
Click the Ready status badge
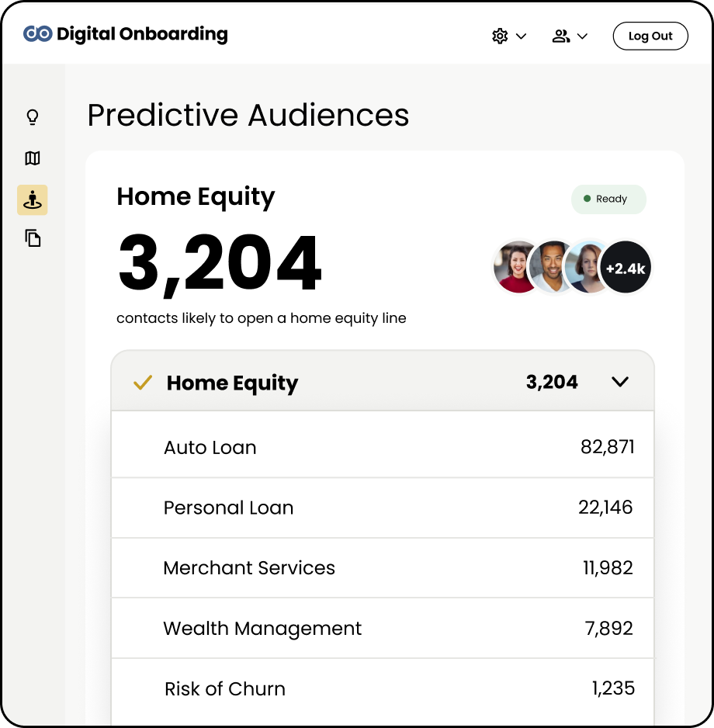(608, 199)
